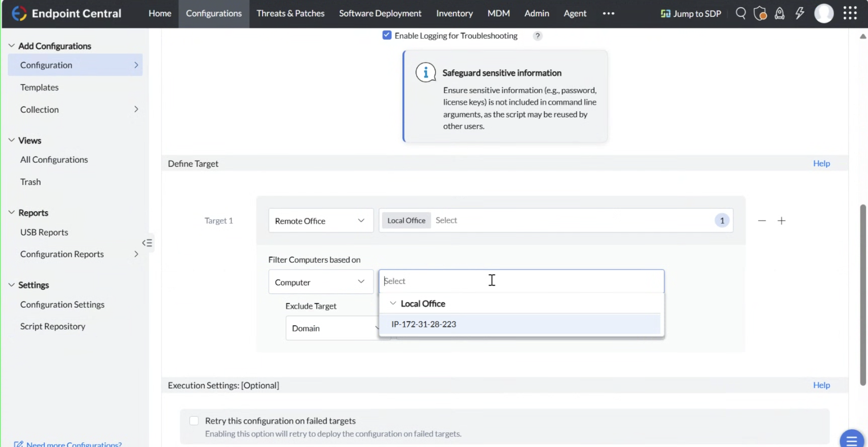
Task: Open the Threats & Patches tab
Action: click(x=290, y=14)
